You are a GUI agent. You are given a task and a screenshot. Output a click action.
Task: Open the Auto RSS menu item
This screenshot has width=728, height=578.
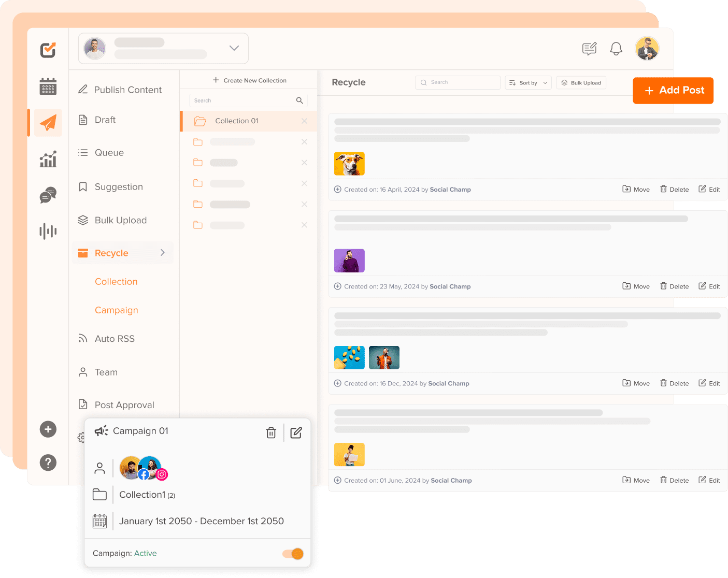click(115, 339)
